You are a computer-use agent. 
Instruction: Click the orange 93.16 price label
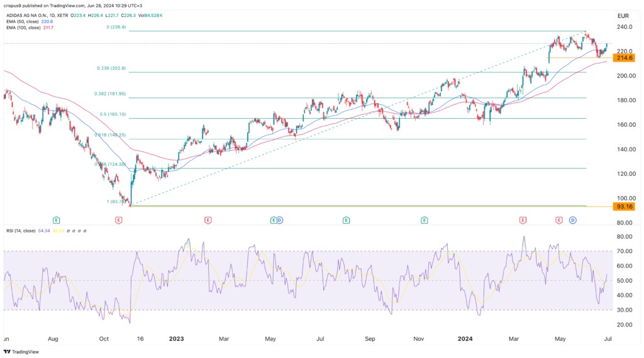[x=625, y=207]
